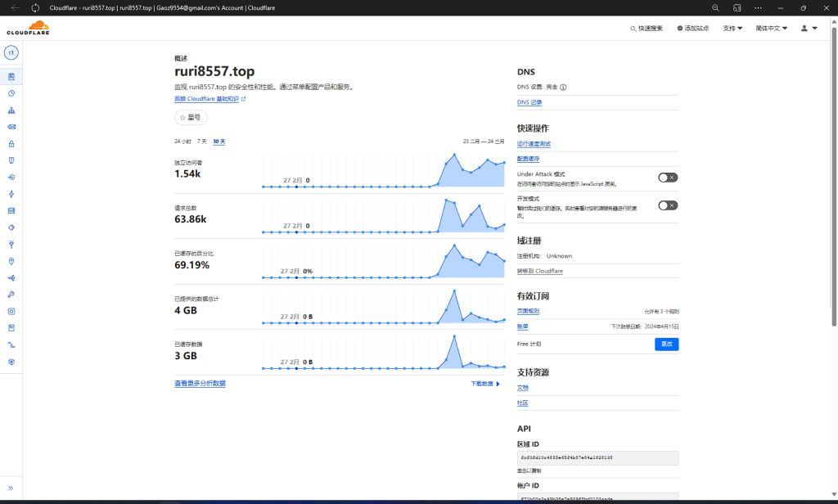Select the 24 小时 time range tab
Image resolution: width=838 pixels, height=504 pixels.
tap(182, 142)
